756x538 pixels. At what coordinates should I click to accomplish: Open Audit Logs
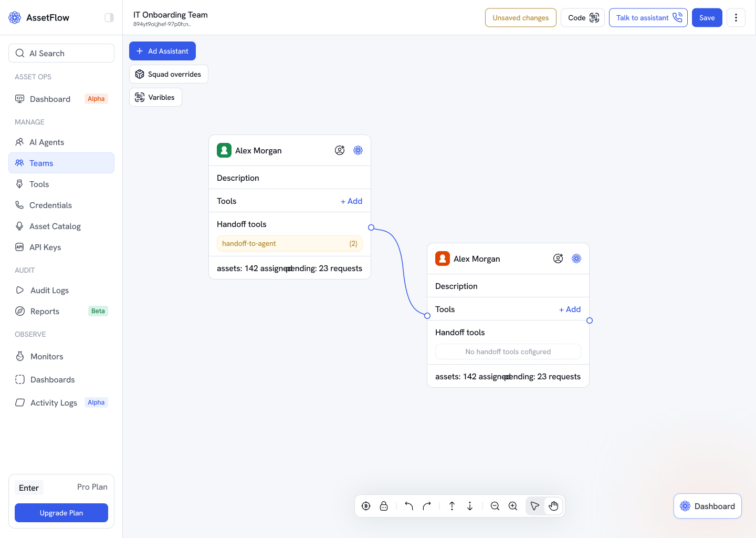pyautogui.click(x=61, y=290)
